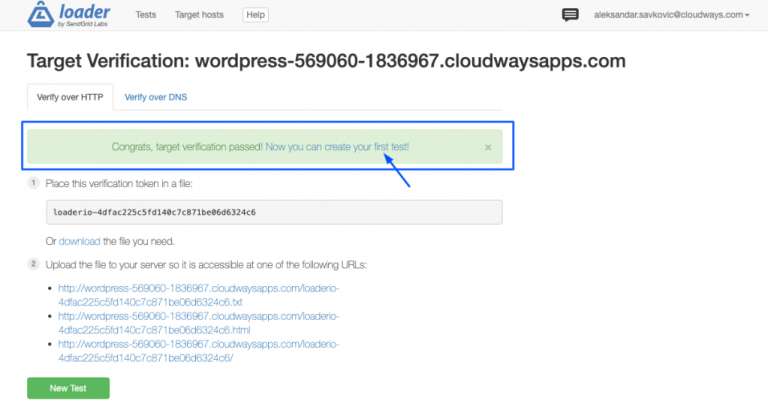This screenshot has height=413, width=768.
Task: Click 'Place this verification token in a file' text
Action: click(x=119, y=183)
